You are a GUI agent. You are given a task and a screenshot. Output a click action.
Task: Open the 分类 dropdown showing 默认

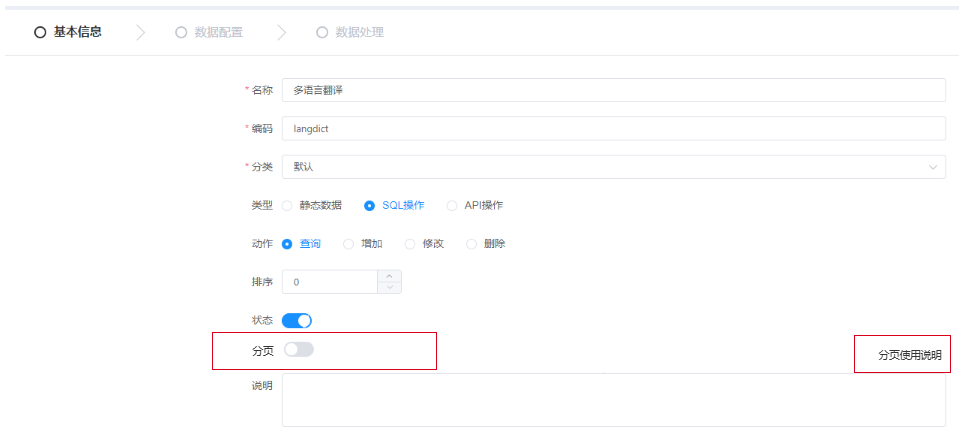point(613,167)
